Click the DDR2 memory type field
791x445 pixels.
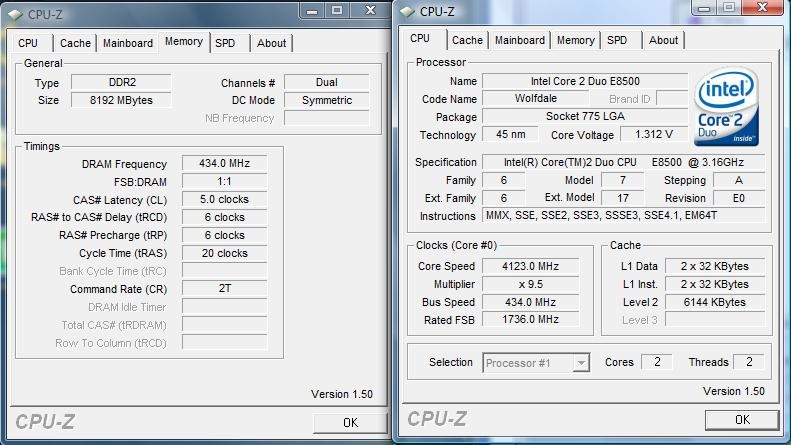click(x=121, y=82)
